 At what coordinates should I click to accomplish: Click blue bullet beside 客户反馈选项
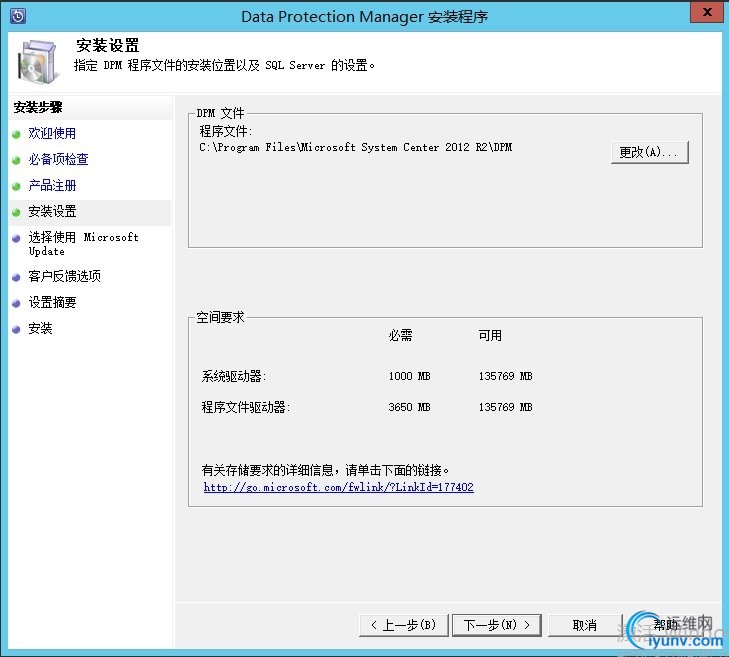pos(16,278)
